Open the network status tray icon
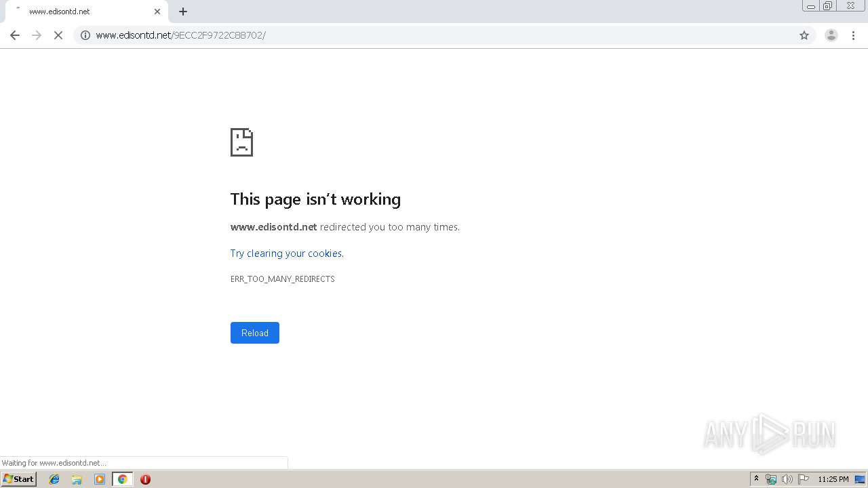 coord(771,479)
